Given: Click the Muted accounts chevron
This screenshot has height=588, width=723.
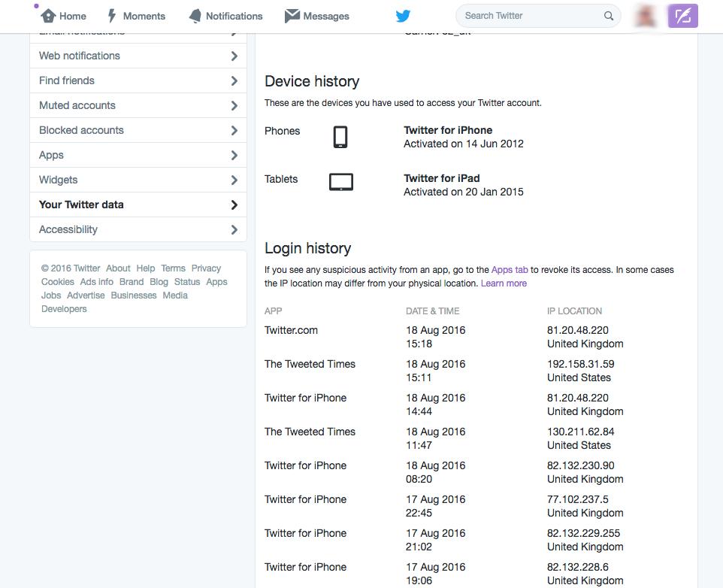Looking at the screenshot, I should pos(234,106).
